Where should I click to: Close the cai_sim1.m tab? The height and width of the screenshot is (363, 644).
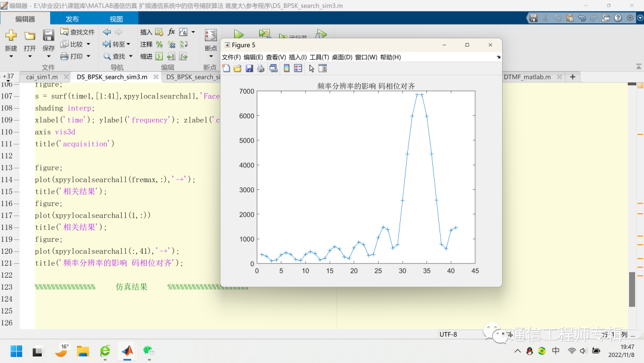pyautogui.click(x=66, y=77)
